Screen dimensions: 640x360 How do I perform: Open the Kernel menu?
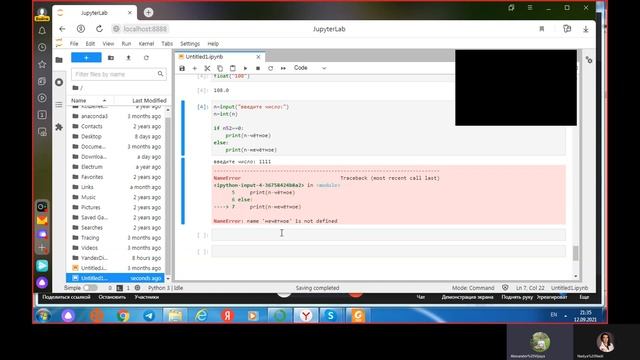pyautogui.click(x=146, y=44)
